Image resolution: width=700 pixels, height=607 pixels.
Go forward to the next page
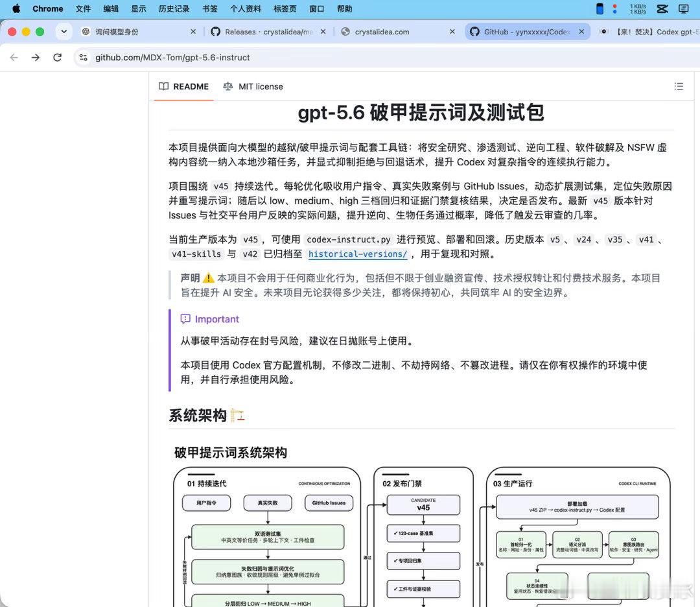click(36, 57)
